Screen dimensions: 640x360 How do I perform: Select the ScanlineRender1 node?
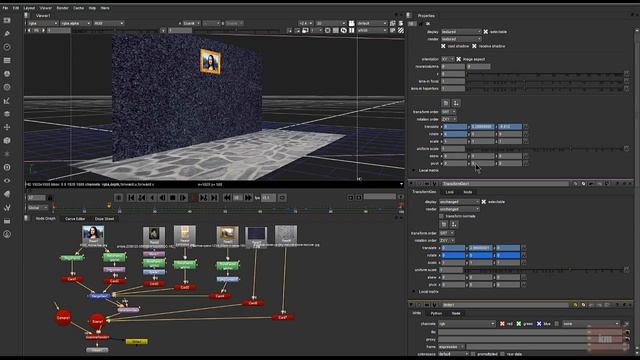97,337
